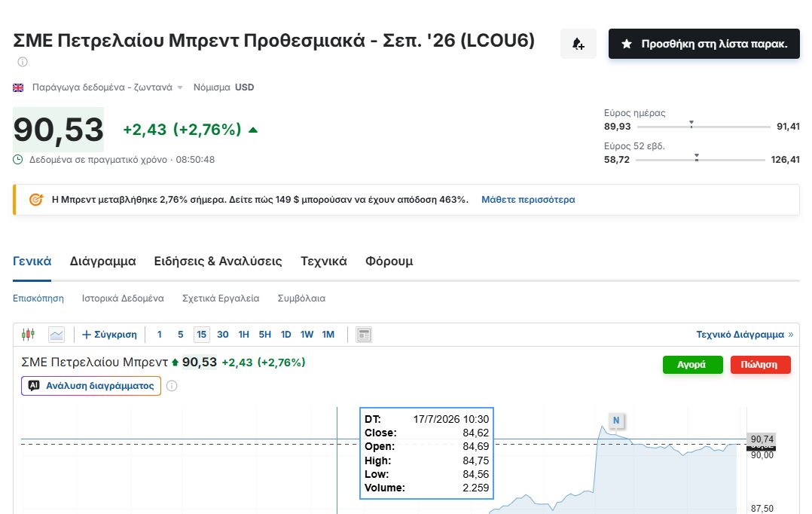Click the AI chart analysis button
This screenshot has height=514, width=812.
coord(91,386)
